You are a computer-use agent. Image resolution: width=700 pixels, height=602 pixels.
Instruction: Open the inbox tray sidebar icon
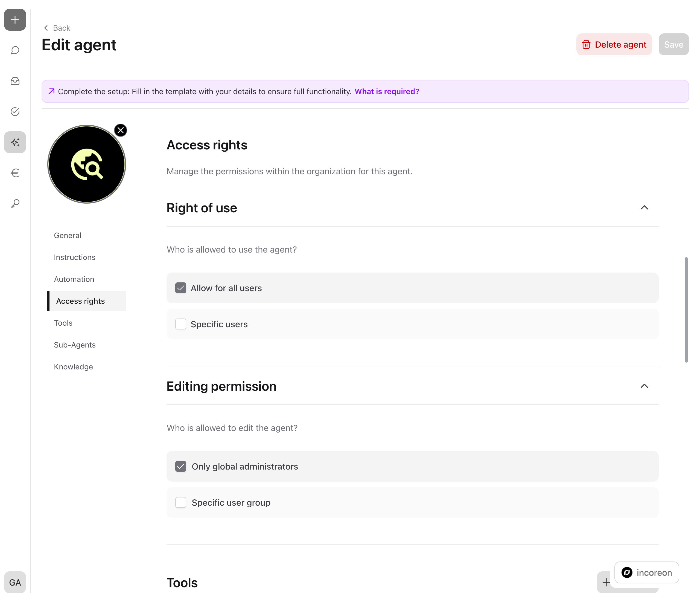click(x=15, y=81)
